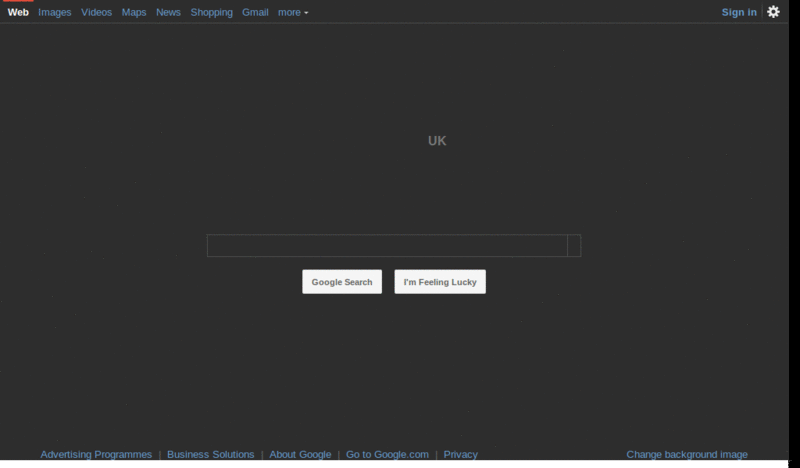Open Advertising Programmes link
The width and height of the screenshot is (800, 468).
click(x=96, y=454)
